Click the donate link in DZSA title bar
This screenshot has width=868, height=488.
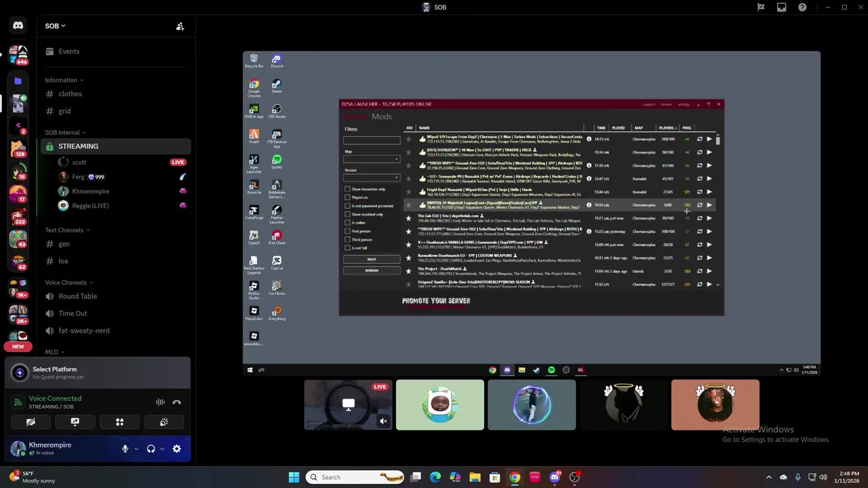click(x=667, y=104)
